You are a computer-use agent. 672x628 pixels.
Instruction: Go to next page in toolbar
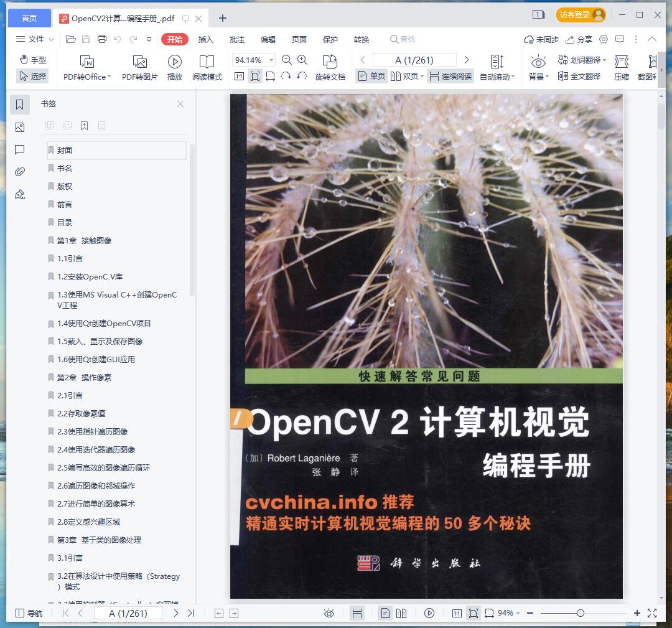467,60
